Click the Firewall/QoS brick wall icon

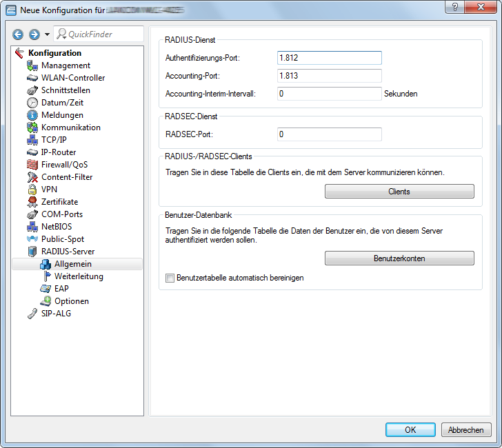tap(32, 165)
